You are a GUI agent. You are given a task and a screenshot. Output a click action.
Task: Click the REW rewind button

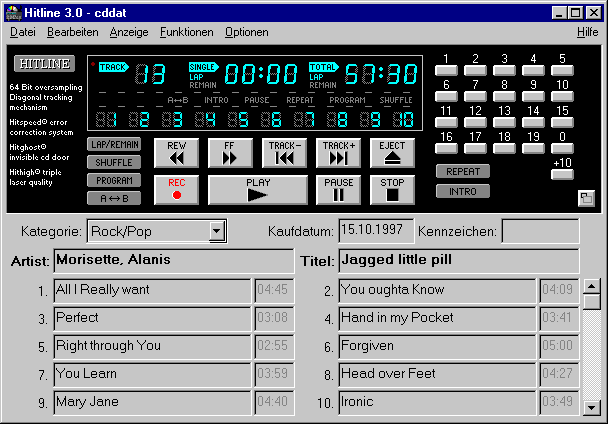[176, 153]
